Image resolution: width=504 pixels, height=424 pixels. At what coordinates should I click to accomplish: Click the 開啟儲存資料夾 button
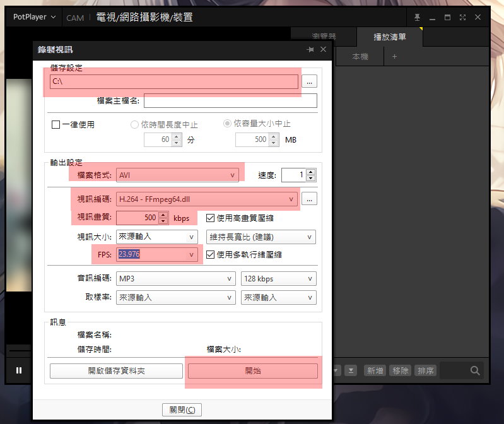(x=116, y=371)
